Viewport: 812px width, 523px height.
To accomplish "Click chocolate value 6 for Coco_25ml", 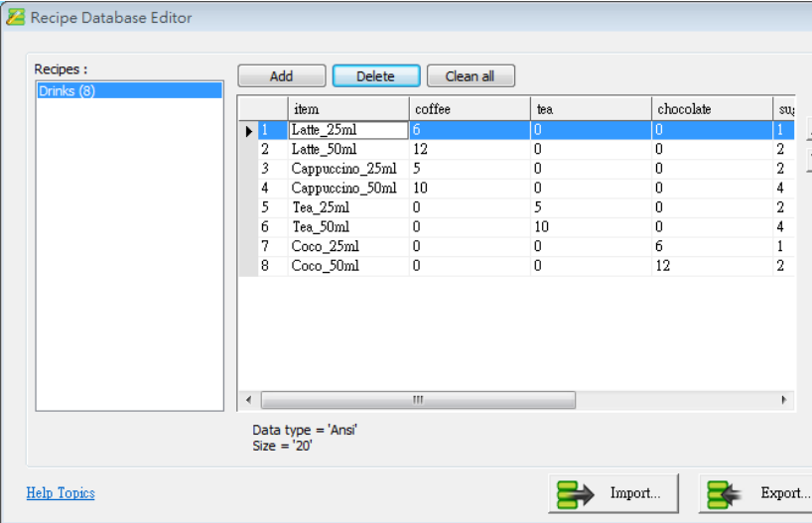I will [x=712, y=246].
